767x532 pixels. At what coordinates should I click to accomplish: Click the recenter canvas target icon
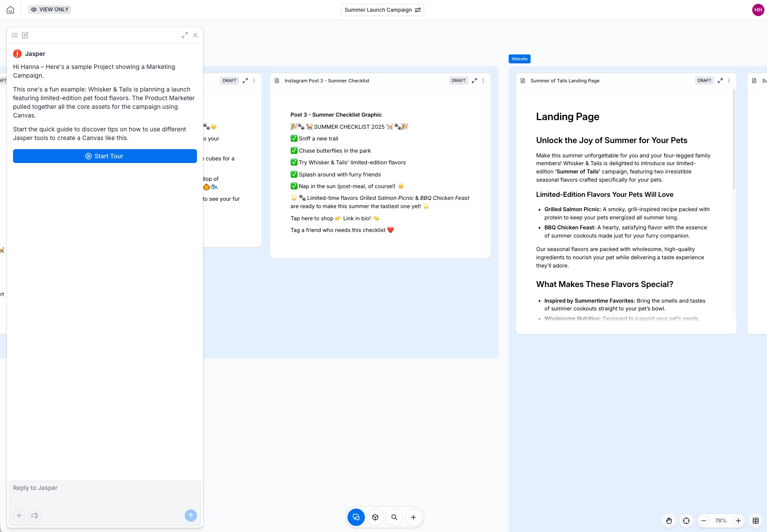click(x=686, y=521)
